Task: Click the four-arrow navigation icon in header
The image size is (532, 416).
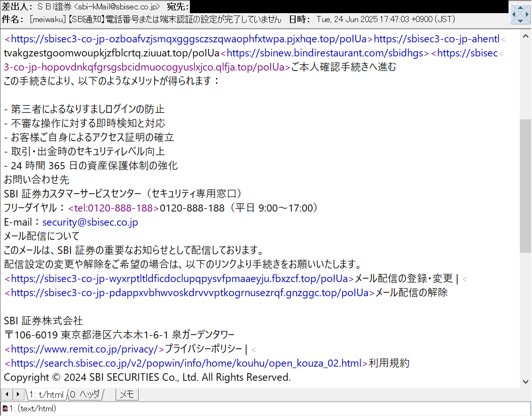Action: point(520,14)
